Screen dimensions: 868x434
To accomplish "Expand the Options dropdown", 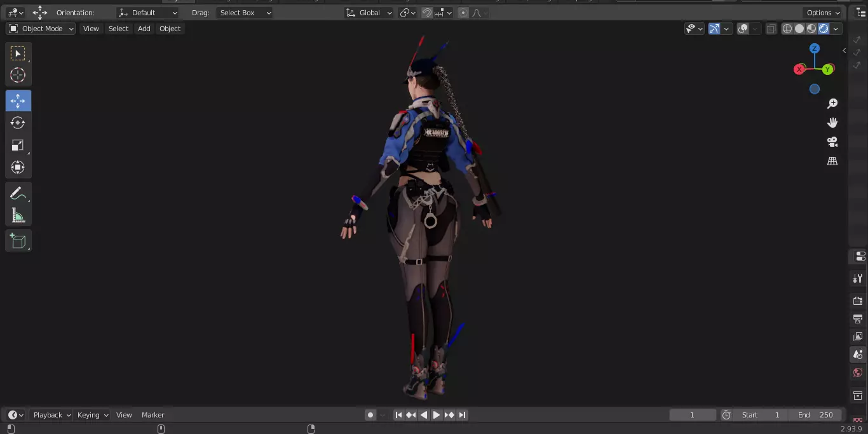I will 824,13.
